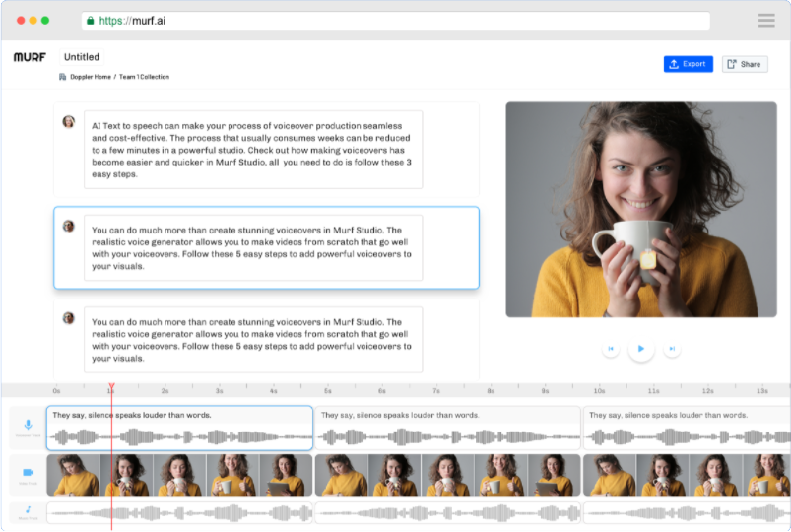
Task: Skip to the next clip
Action: coord(672,349)
